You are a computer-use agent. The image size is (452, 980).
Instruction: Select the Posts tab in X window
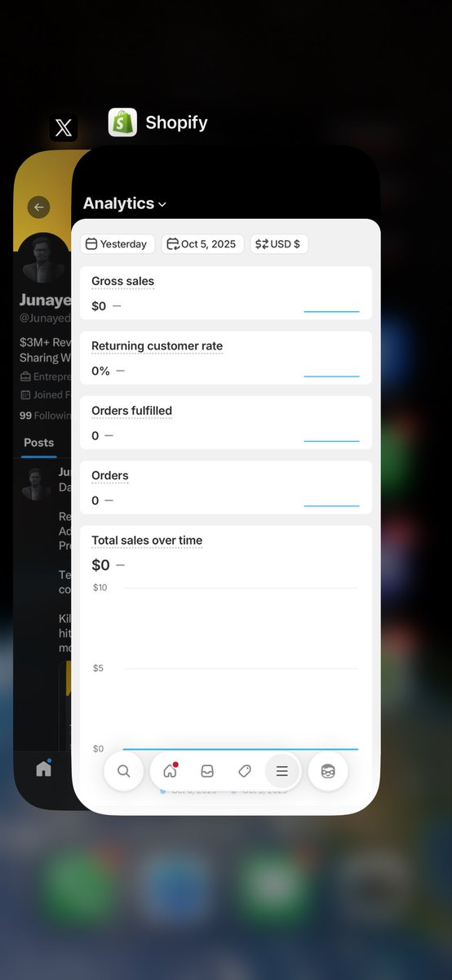click(38, 443)
